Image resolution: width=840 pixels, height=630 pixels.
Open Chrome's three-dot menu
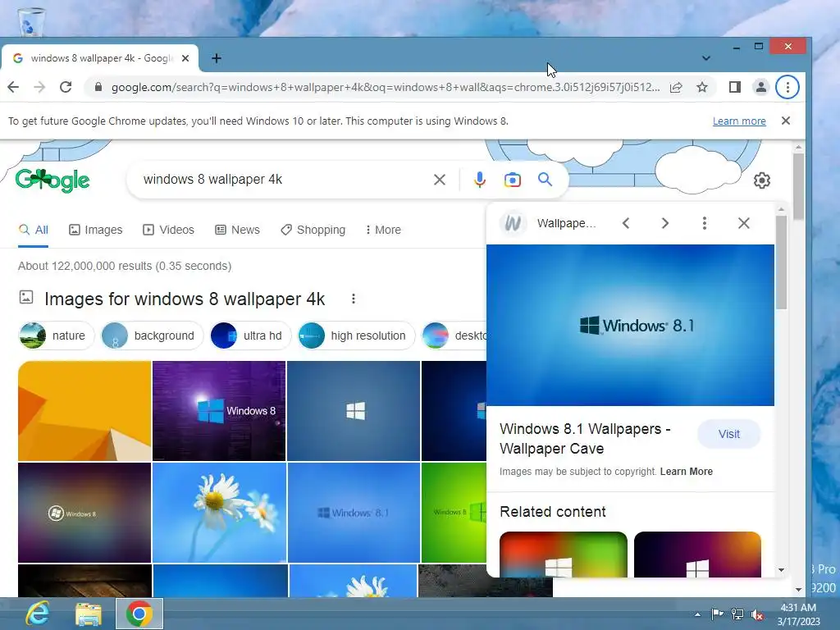tap(787, 87)
